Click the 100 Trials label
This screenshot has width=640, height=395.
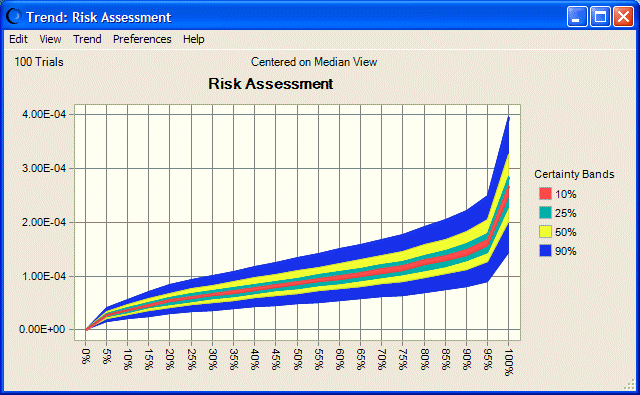click(39, 62)
